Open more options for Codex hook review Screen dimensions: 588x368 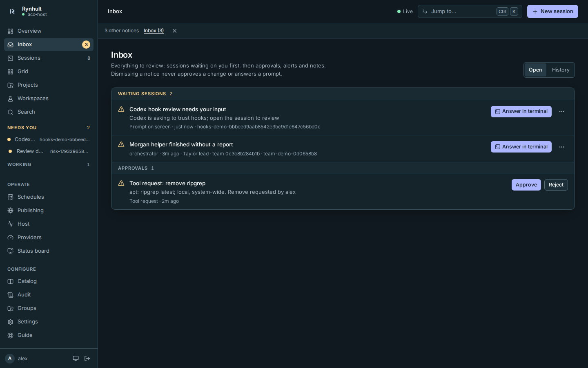(561, 112)
